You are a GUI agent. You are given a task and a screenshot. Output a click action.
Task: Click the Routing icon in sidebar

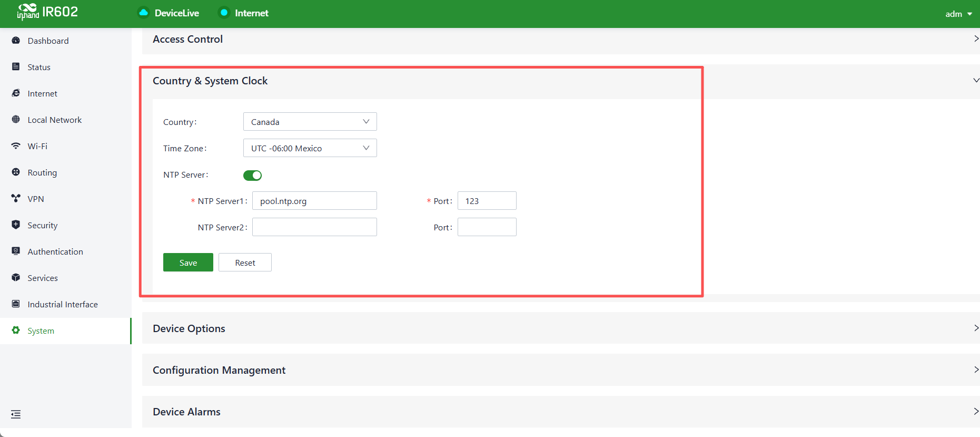16,172
